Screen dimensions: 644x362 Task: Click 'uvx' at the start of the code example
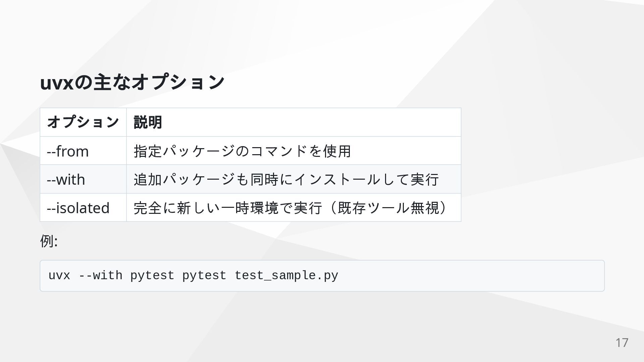[59, 276]
